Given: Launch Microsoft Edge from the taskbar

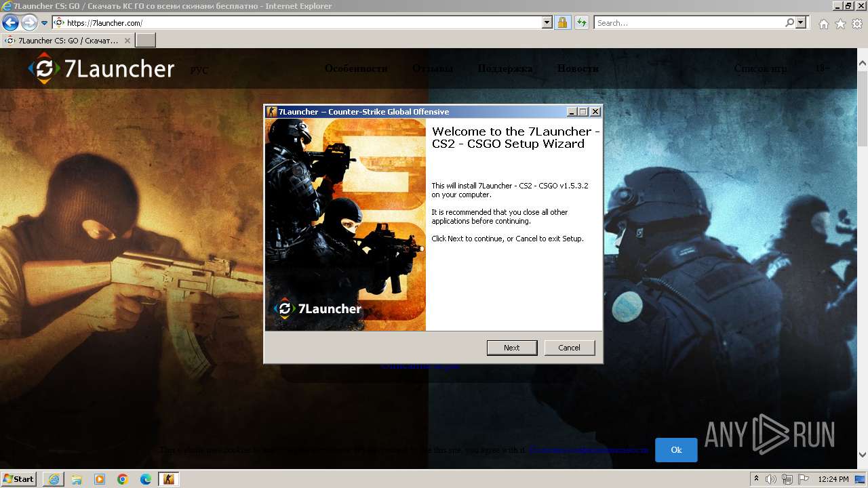Looking at the screenshot, I should pyautogui.click(x=146, y=479).
